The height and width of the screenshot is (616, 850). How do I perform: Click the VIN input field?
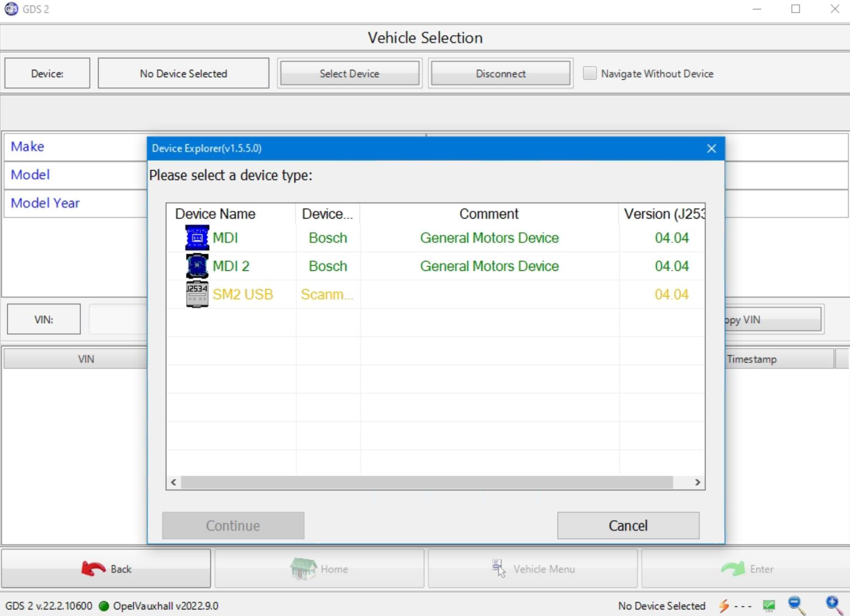point(118,319)
